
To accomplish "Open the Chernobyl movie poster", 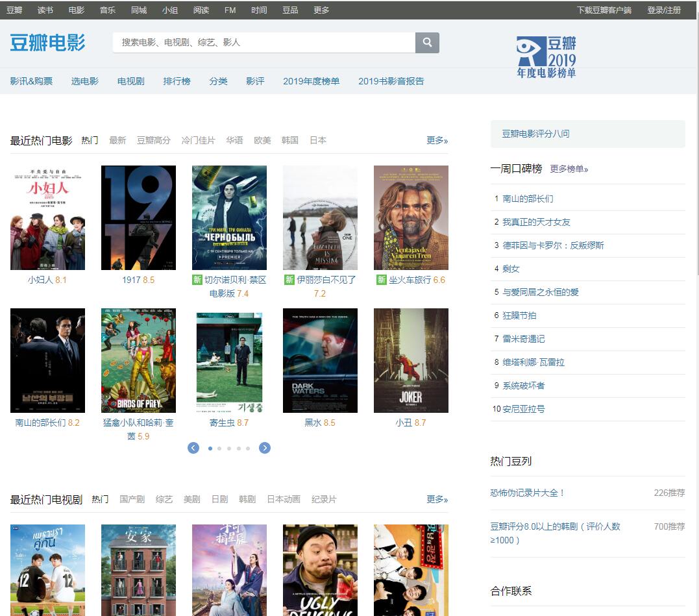I will pyautogui.click(x=229, y=217).
